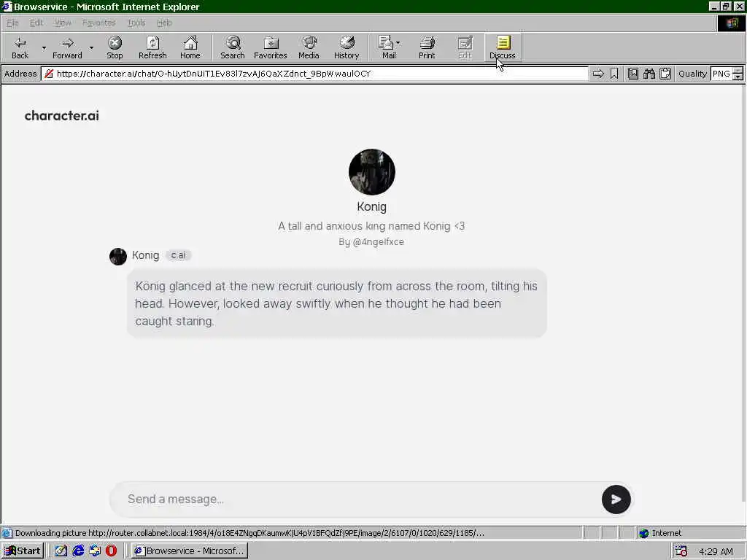Viewport: 747px width, 560px height.
Task: Click the first quick launch notepad icon
Action: [x=61, y=551]
